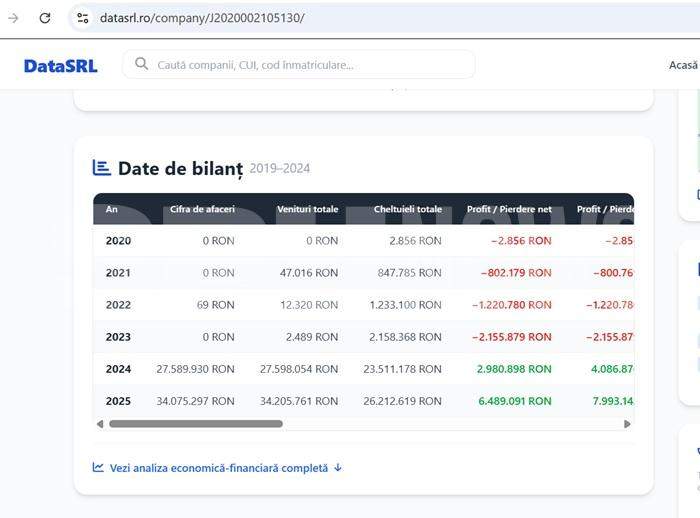Click the browser address bar URL

coord(202,18)
